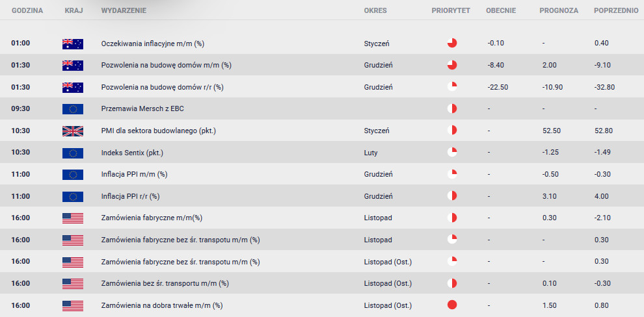The image size is (644, 317).
Task: Click EU flag beside Inflacja PPI r/r
Action: click(73, 196)
